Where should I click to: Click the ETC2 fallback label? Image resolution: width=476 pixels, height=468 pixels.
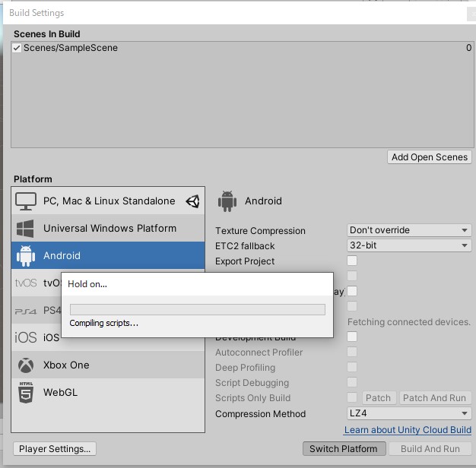245,246
